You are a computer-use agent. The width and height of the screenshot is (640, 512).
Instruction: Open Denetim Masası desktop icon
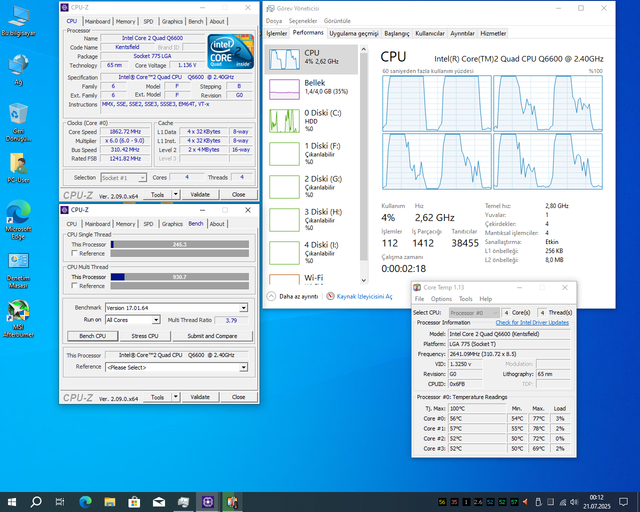click(x=18, y=270)
